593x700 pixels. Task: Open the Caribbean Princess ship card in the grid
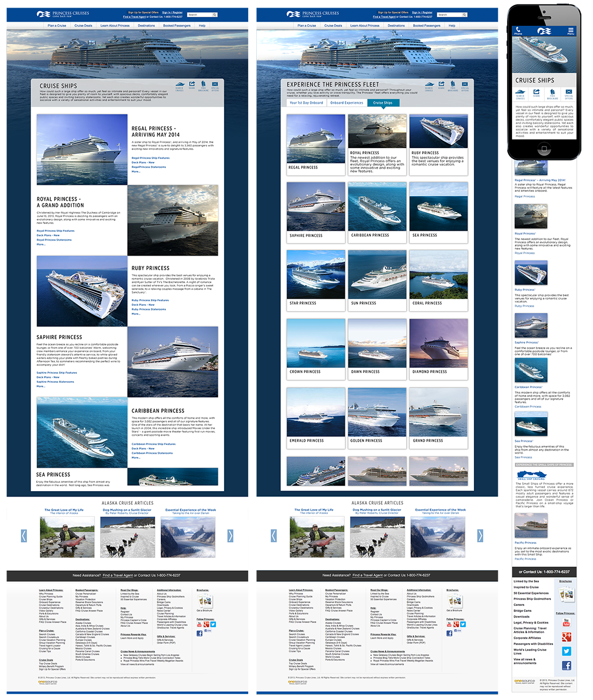click(x=378, y=213)
